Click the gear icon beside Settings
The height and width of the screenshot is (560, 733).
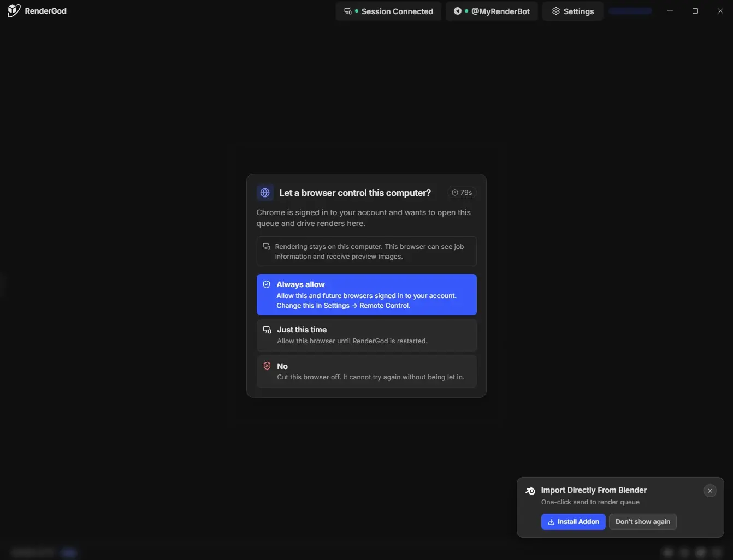click(x=555, y=11)
